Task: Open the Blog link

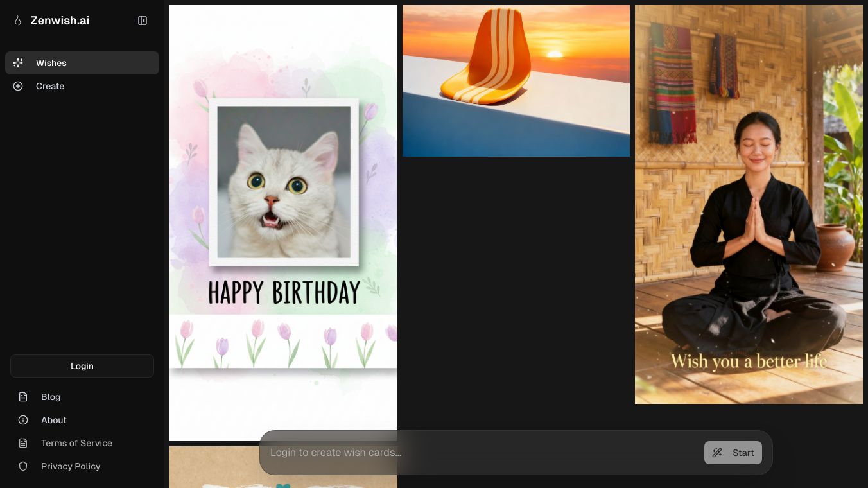Action: click(82, 397)
